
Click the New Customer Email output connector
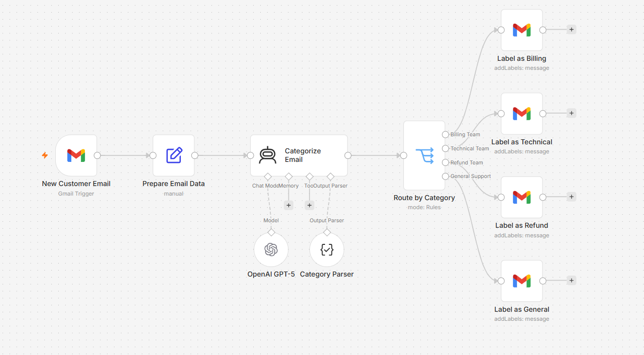point(97,155)
